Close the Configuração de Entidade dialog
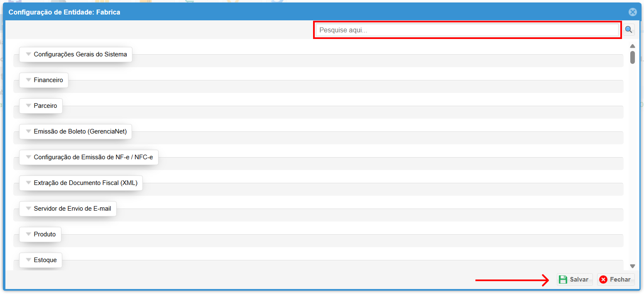Image resolution: width=644 pixels, height=294 pixels. pos(632,12)
